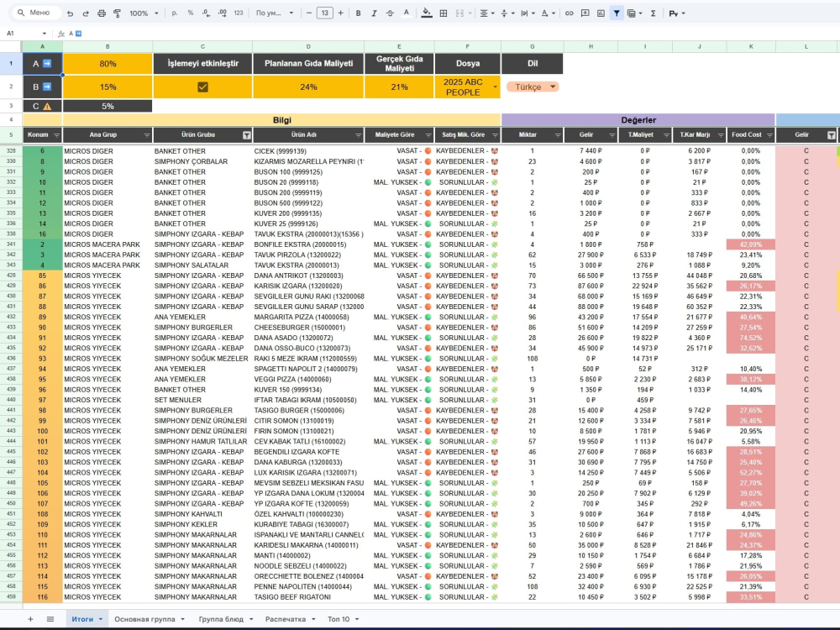
Task: Open the Konum column filter
Action: (x=56, y=135)
